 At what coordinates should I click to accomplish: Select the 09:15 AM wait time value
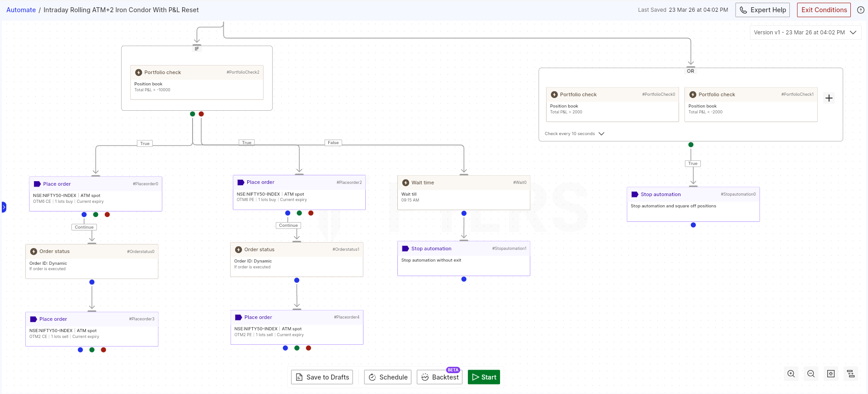pos(410,200)
